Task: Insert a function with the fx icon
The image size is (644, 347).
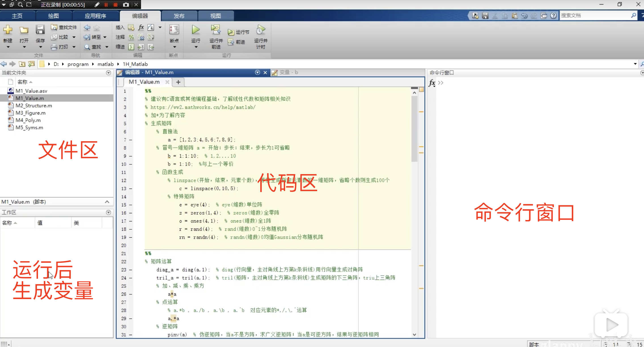Action: [x=141, y=27]
